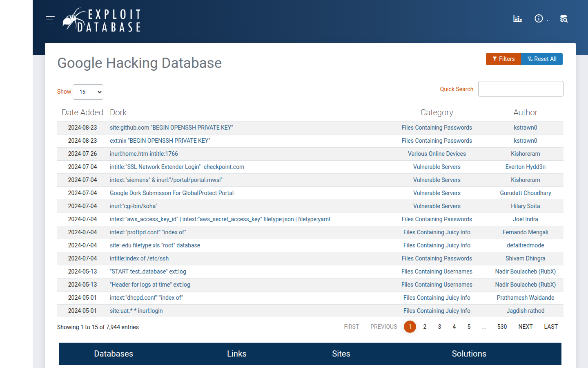Select author Gurudatt Choudhary
Screen dimensions: 588x368
coord(526,193)
